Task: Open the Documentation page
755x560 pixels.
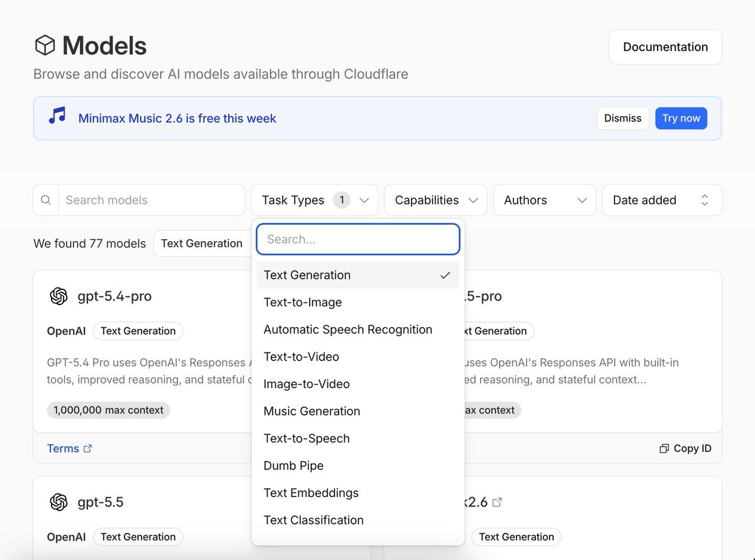Action: [665, 47]
